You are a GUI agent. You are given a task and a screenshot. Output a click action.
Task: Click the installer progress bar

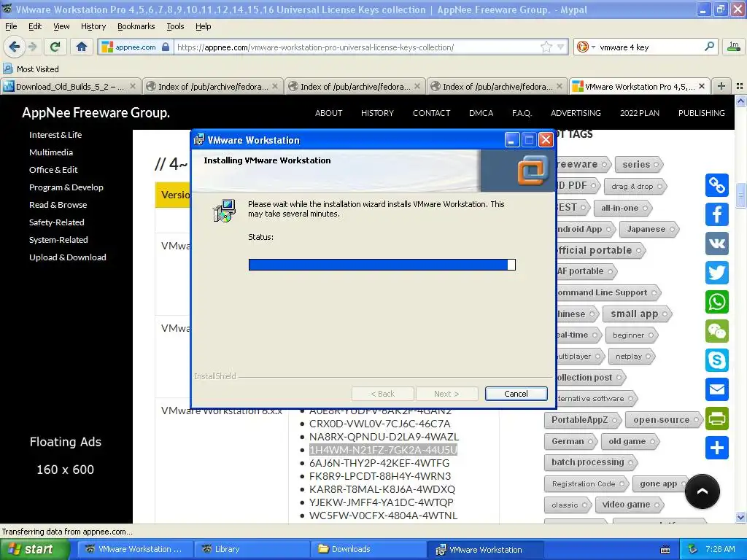pyautogui.click(x=382, y=265)
